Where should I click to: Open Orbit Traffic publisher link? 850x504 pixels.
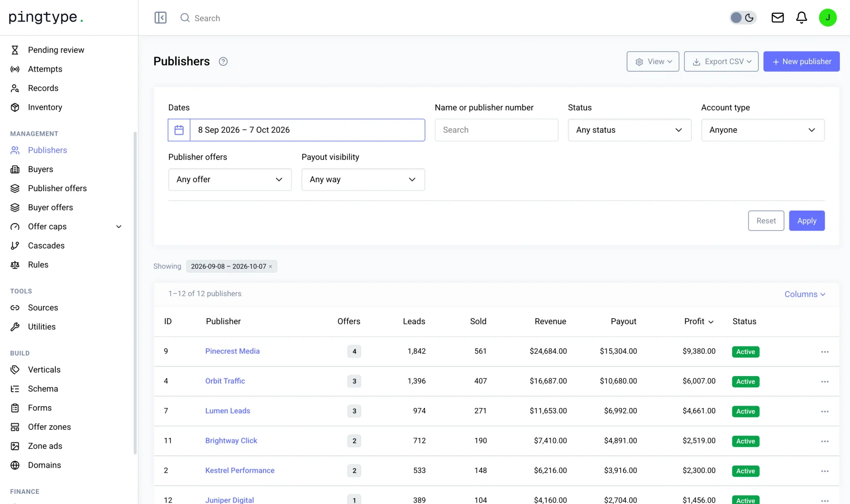pos(225,381)
